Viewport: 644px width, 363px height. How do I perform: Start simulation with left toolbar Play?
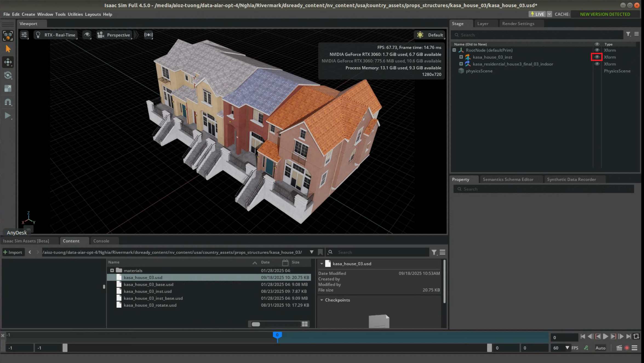pyautogui.click(x=8, y=116)
